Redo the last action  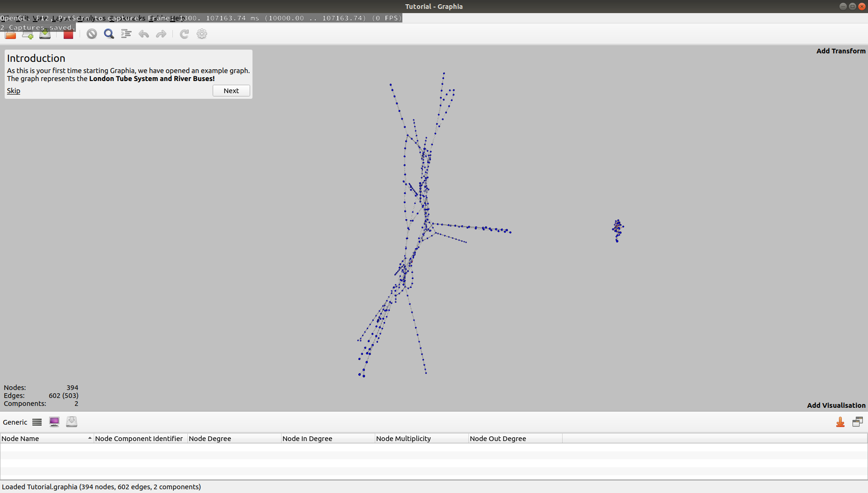[161, 34]
